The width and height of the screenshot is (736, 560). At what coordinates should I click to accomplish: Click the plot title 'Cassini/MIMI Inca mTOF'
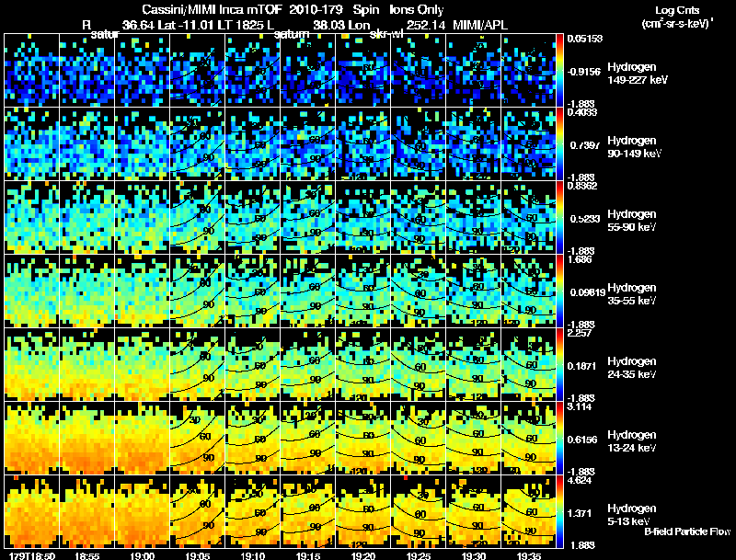(211, 9)
